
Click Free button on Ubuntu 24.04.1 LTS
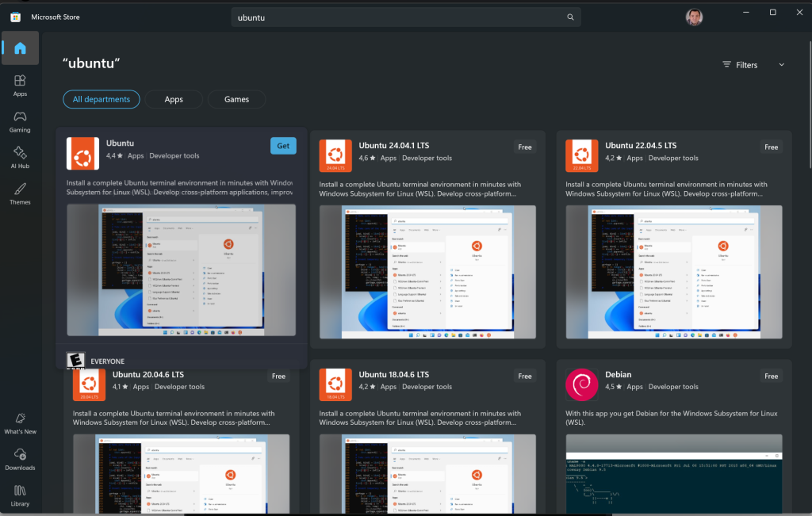pos(525,147)
